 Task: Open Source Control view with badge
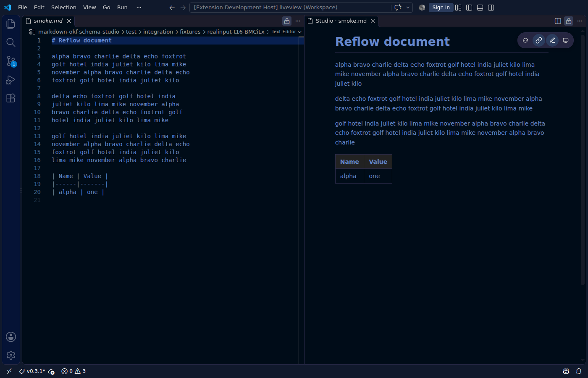(x=11, y=61)
